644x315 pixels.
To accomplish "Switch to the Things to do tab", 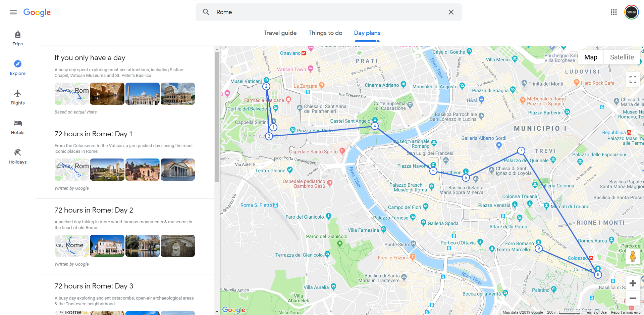I will point(325,33).
